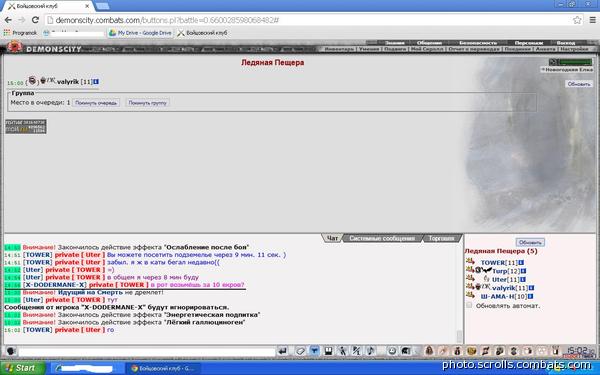The width and height of the screenshot is (600, 375).
Task: Enable the 'Обновлять автомат.' checkbox
Action: click(x=469, y=305)
